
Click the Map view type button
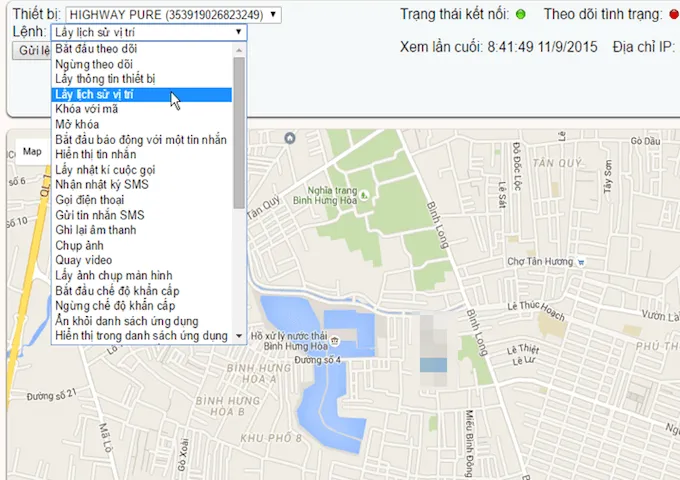[33, 152]
